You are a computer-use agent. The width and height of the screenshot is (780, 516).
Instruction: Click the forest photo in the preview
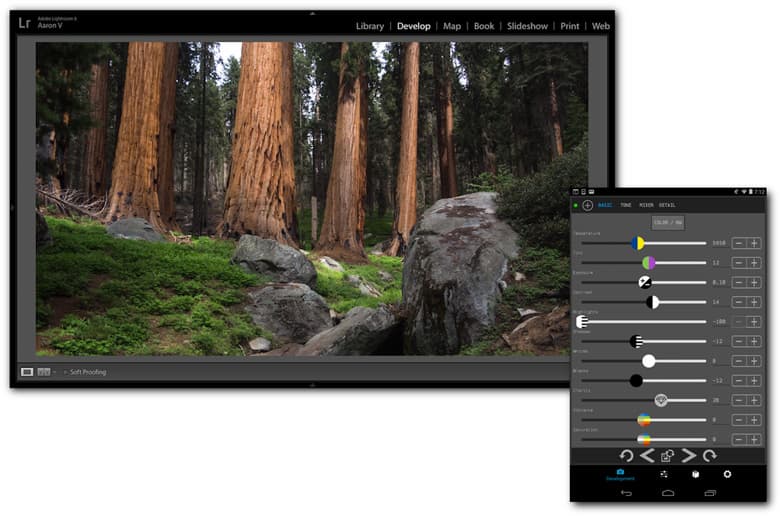(311, 198)
